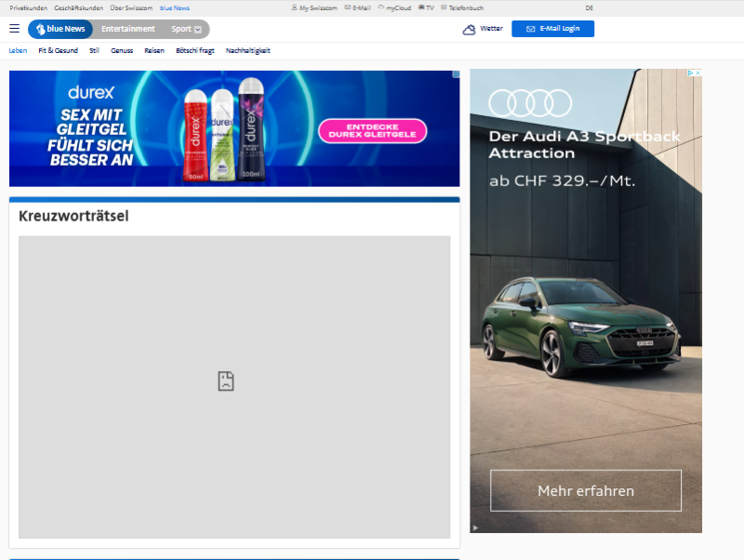This screenshot has height=560, width=744.
Task: Switch to the Entertainment tab
Action: [128, 29]
